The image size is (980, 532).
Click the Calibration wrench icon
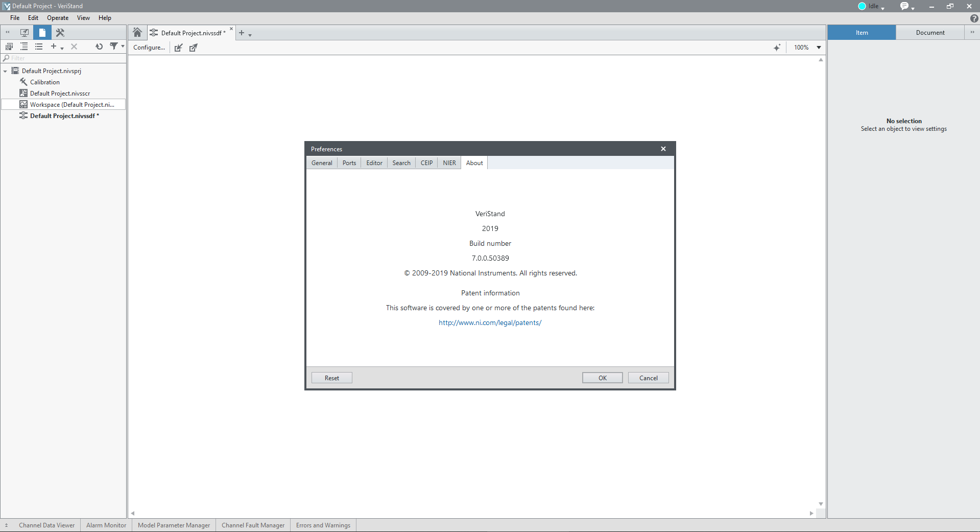click(x=23, y=82)
